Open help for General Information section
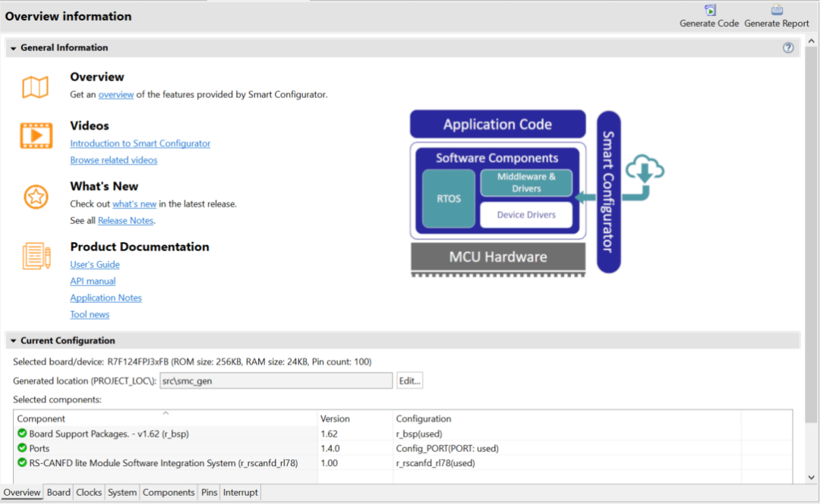 tap(788, 48)
